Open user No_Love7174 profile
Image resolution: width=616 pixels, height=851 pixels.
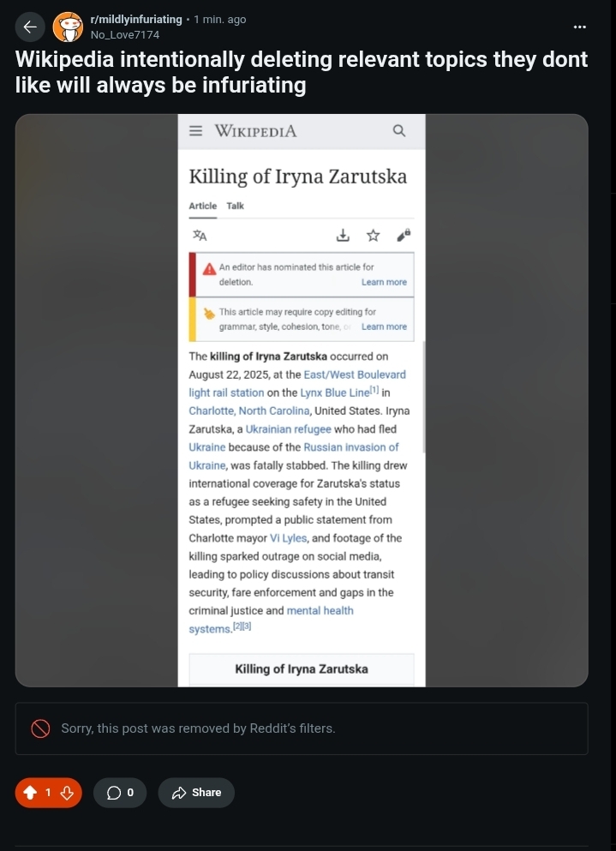point(125,35)
